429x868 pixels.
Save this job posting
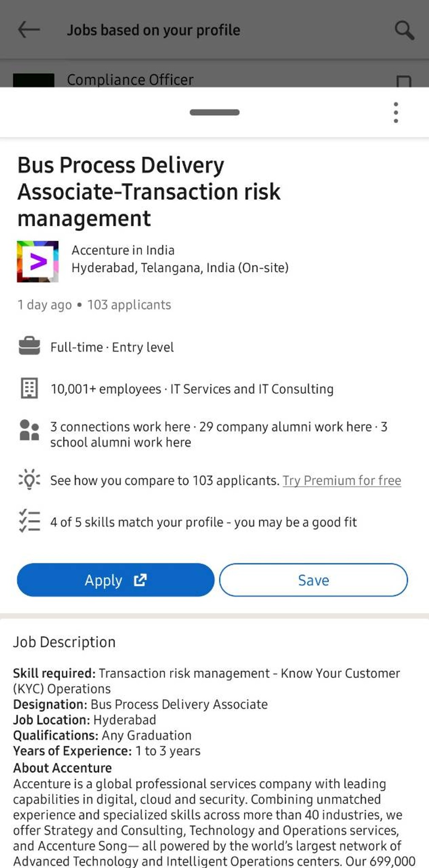[x=313, y=579]
